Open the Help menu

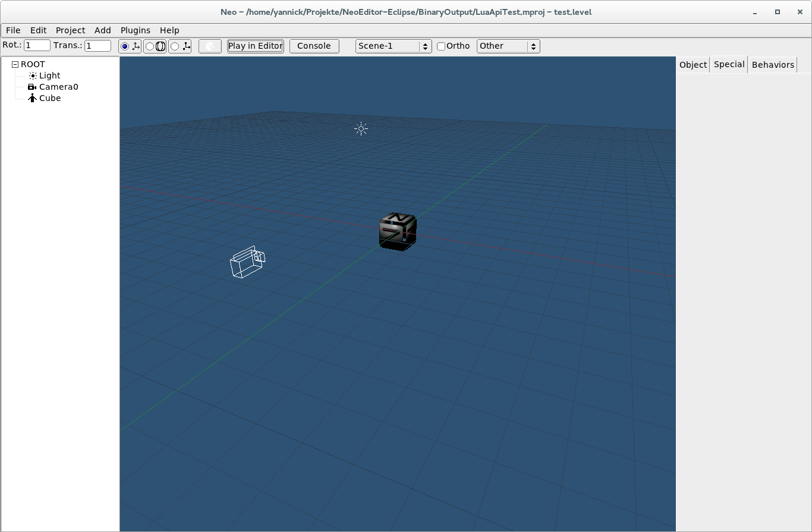click(x=169, y=30)
